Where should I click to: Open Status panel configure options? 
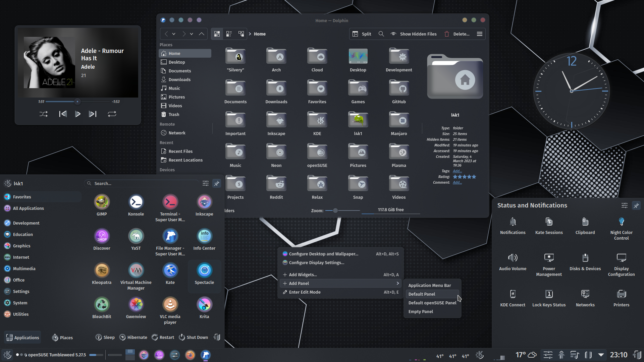[x=624, y=205]
